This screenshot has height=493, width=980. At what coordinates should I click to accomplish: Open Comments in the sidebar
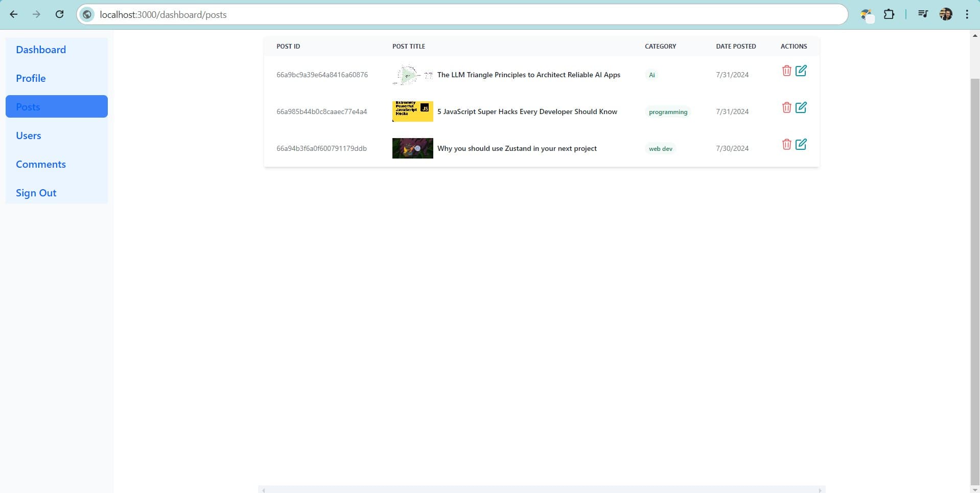[41, 164]
